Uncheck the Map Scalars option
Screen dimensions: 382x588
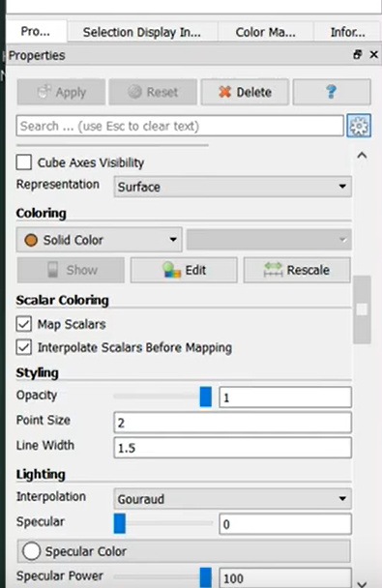pyautogui.click(x=23, y=324)
